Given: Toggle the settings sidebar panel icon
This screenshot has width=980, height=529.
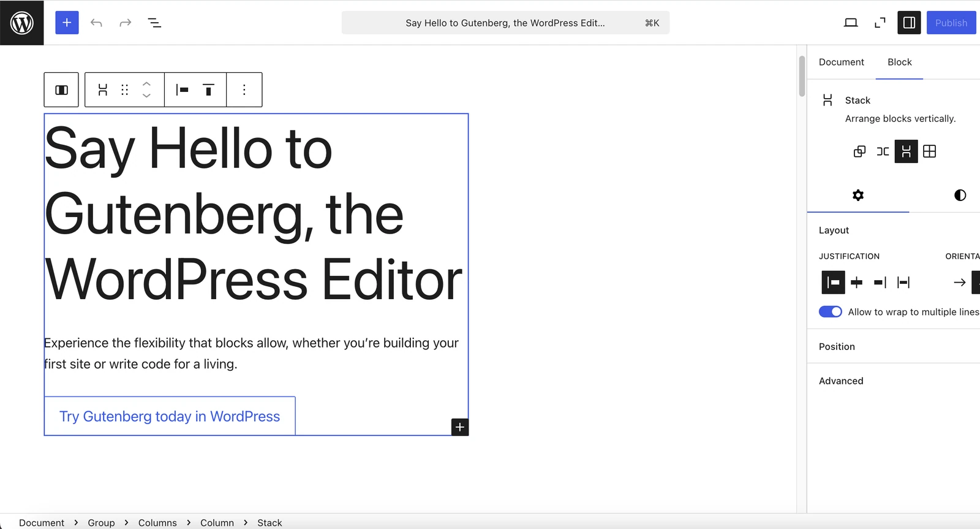Looking at the screenshot, I should [910, 23].
